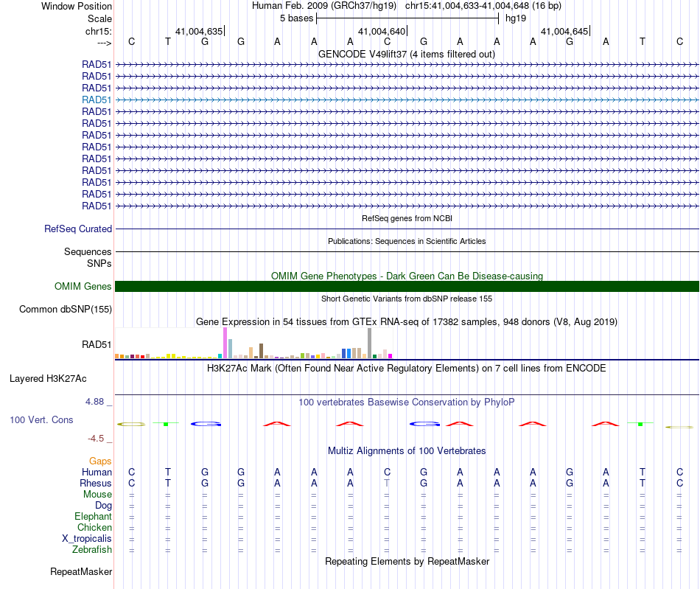Open the 100 Vert. Cons track label

click(x=41, y=419)
